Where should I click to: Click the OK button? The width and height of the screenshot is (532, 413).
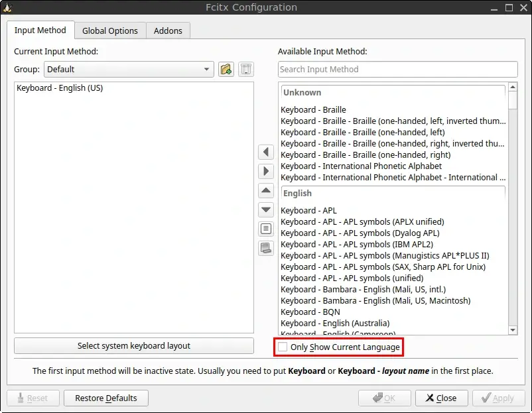coord(385,398)
